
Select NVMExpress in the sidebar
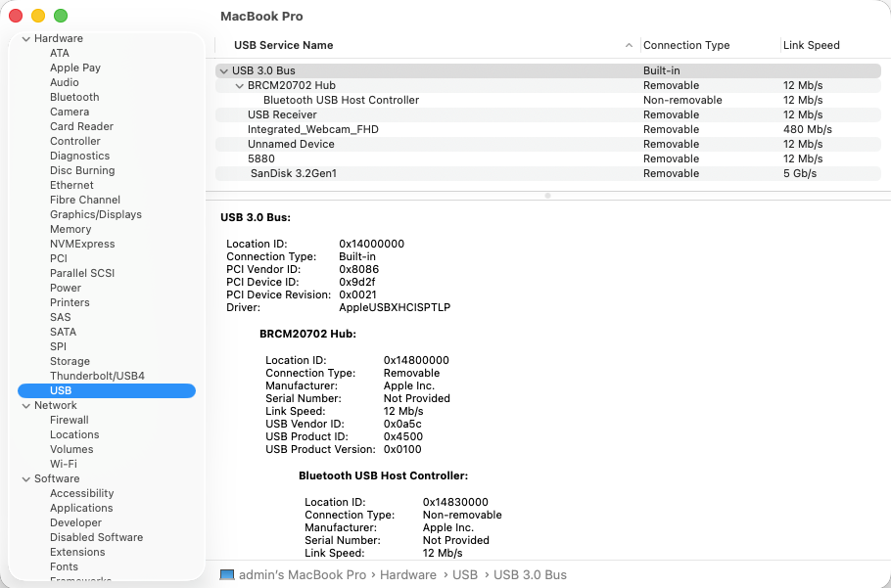point(82,244)
